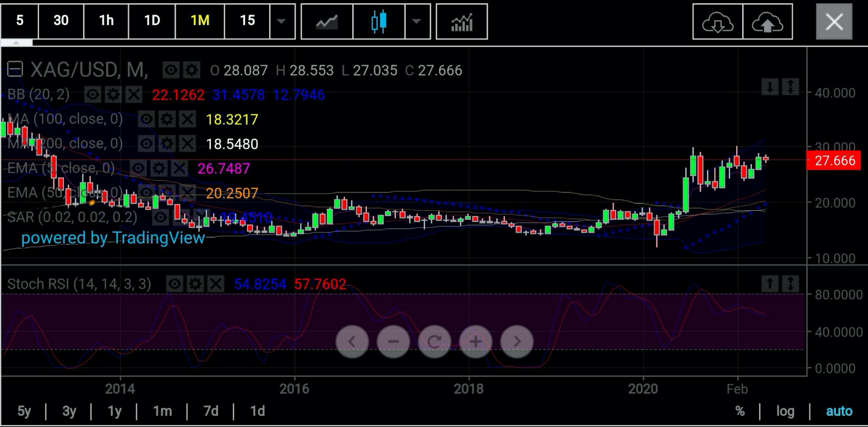Select the 5 minute timeframe
868x427 pixels.
pos(20,21)
